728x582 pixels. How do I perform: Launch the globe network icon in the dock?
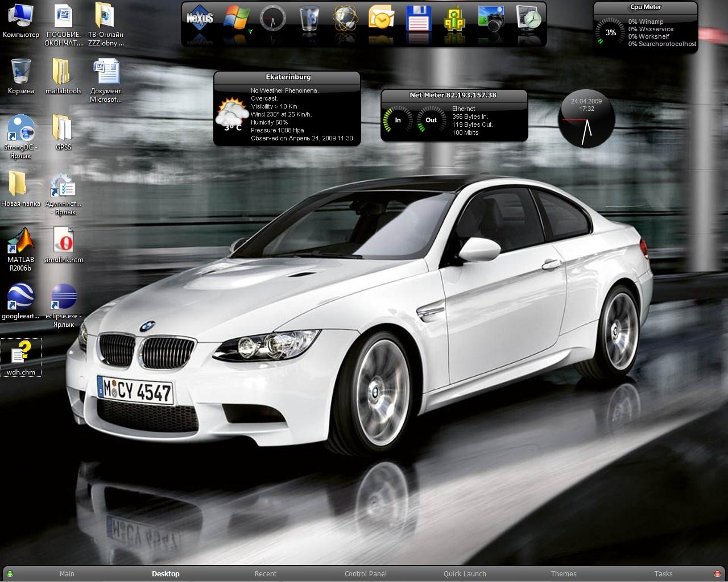[x=345, y=19]
